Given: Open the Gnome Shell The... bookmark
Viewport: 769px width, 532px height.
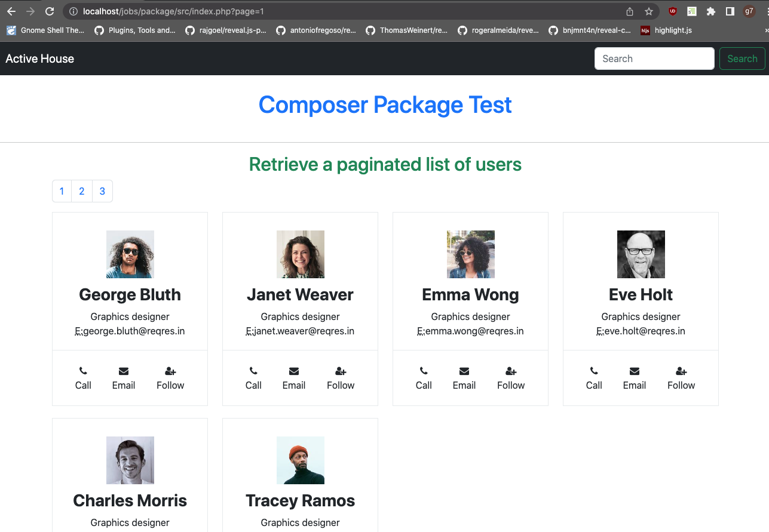Looking at the screenshot, I should (x=45, y=30).
